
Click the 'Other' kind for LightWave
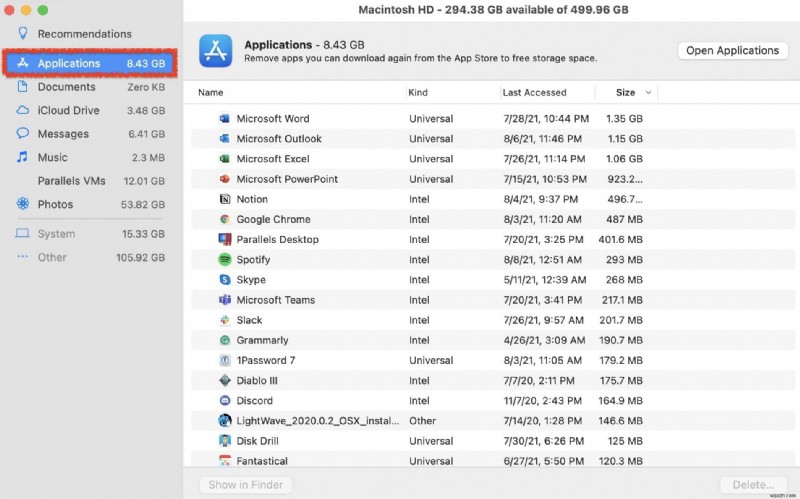pyautogui.click(x=422, y=421)
